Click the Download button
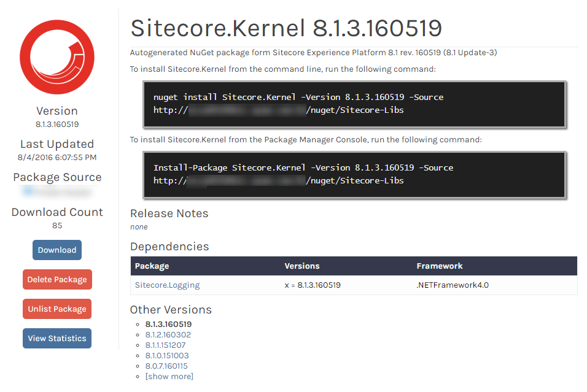The width and height of the screenshot is (587, 392). (56, 250)
